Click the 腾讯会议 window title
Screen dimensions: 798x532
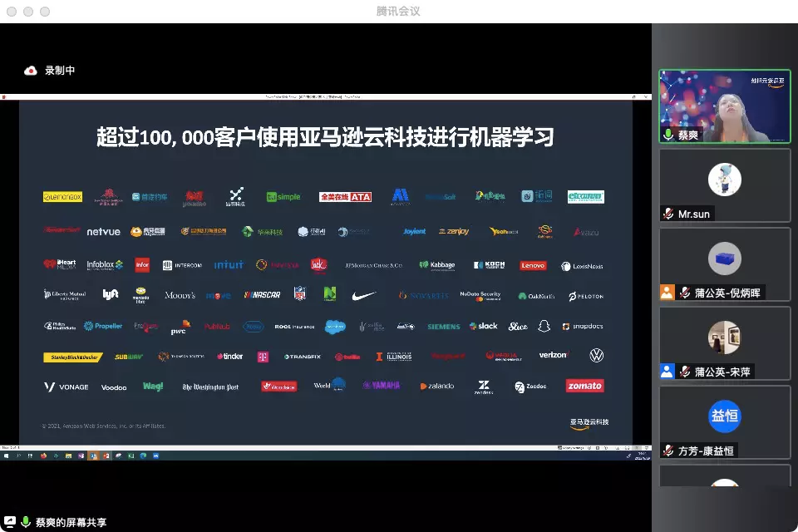click(398, 11)
